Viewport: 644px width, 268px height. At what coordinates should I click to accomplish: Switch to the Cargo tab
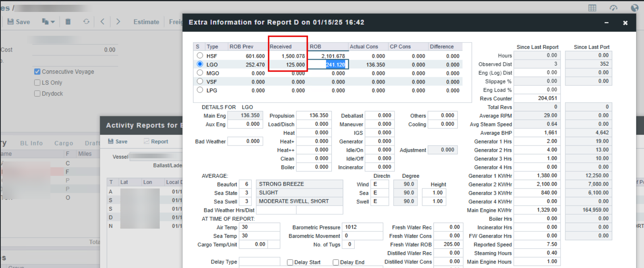tap(64, 143)
